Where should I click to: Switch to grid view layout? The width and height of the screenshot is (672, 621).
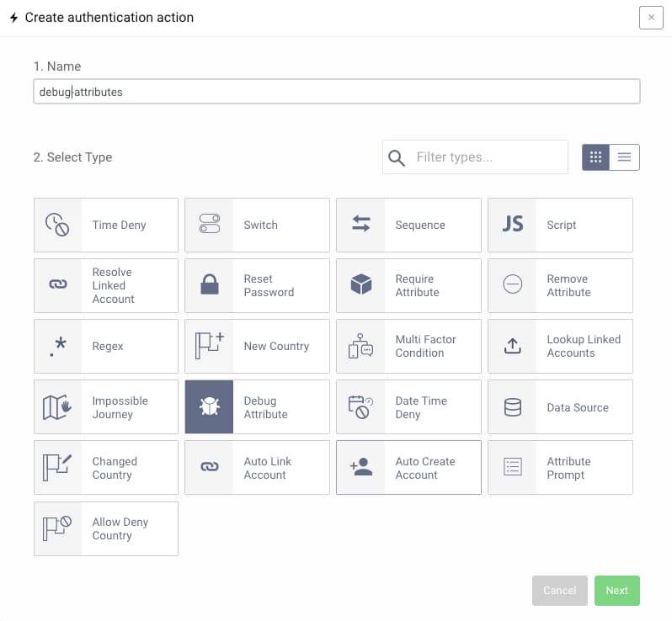coord(595,157)
